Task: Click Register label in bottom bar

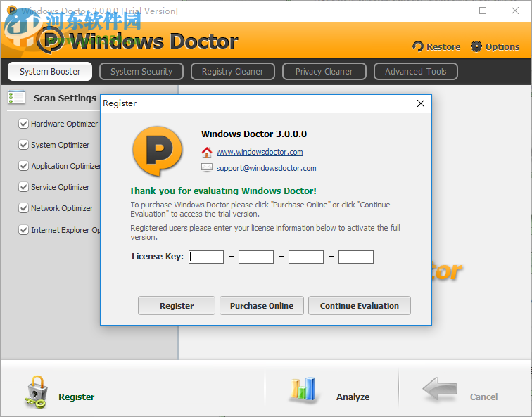Action: pos(76,397)
